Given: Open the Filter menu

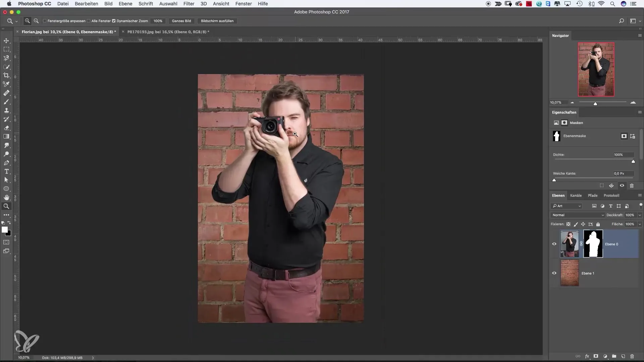Looking at the screenshot, I should coord(189,4).
